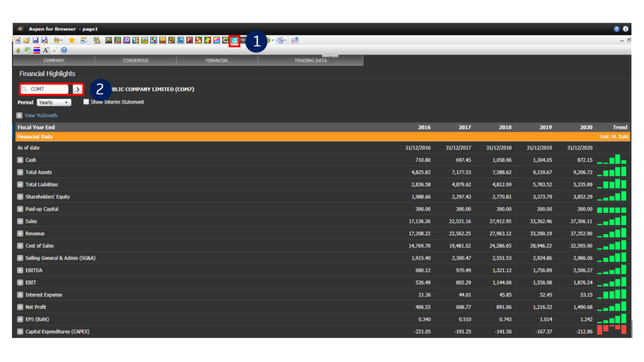Click EPS 2018 value 0.743

[x=505, y=319]
